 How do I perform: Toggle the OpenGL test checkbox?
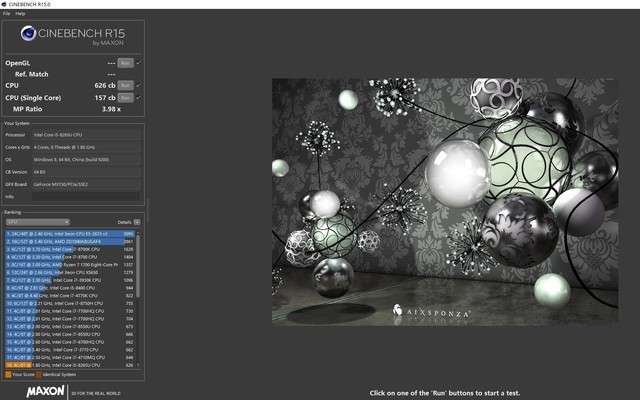pos(139,63)
